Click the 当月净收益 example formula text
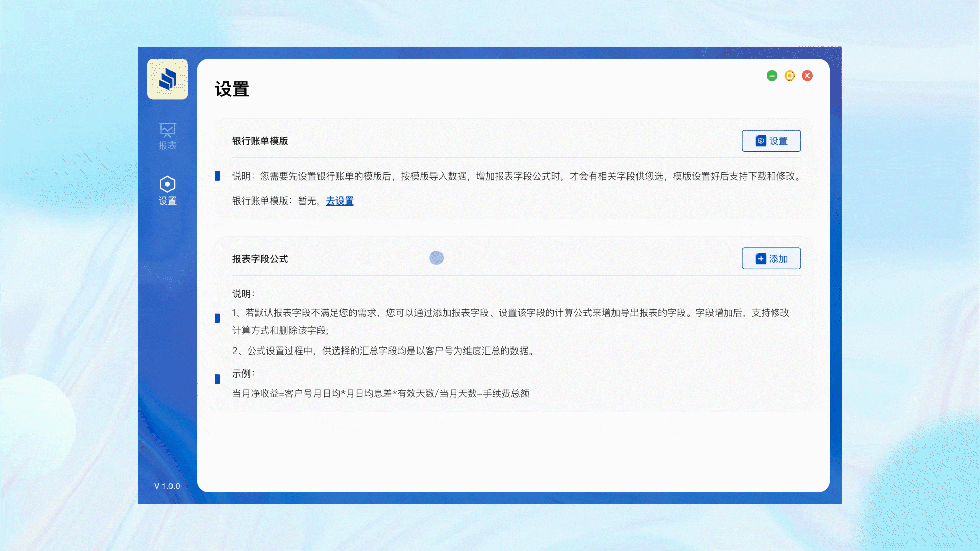Screen dimensions: 980x551 coord(381,393)
